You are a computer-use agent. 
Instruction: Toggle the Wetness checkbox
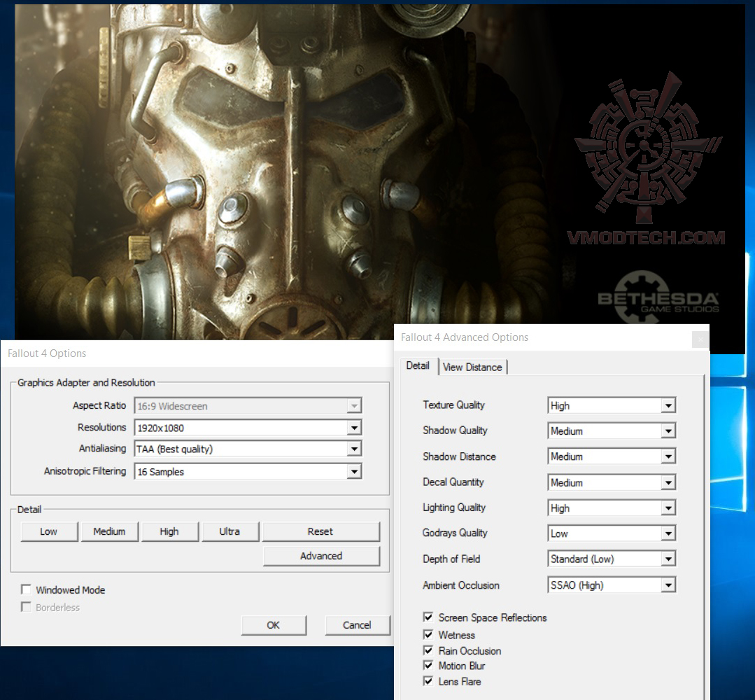tap(428, 634)
